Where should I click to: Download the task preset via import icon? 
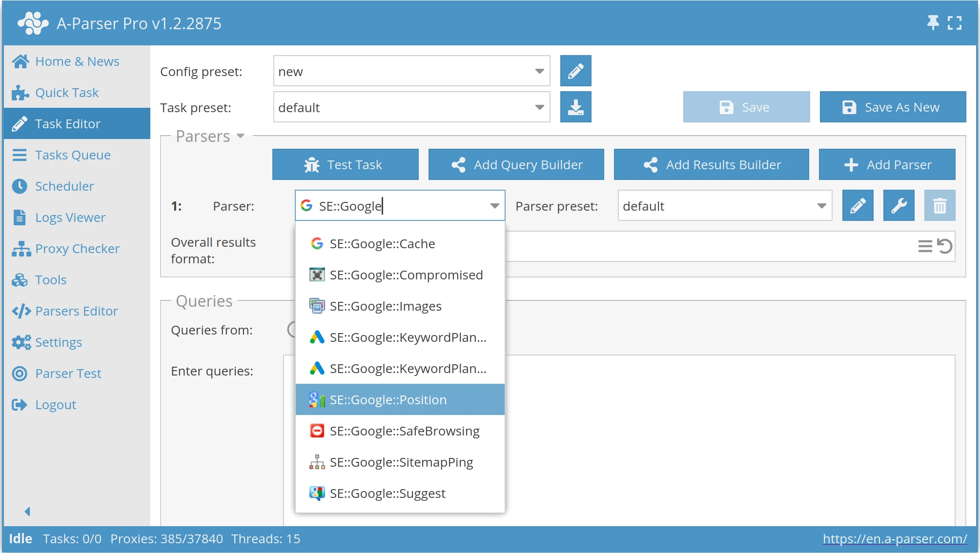click(575, 107)
